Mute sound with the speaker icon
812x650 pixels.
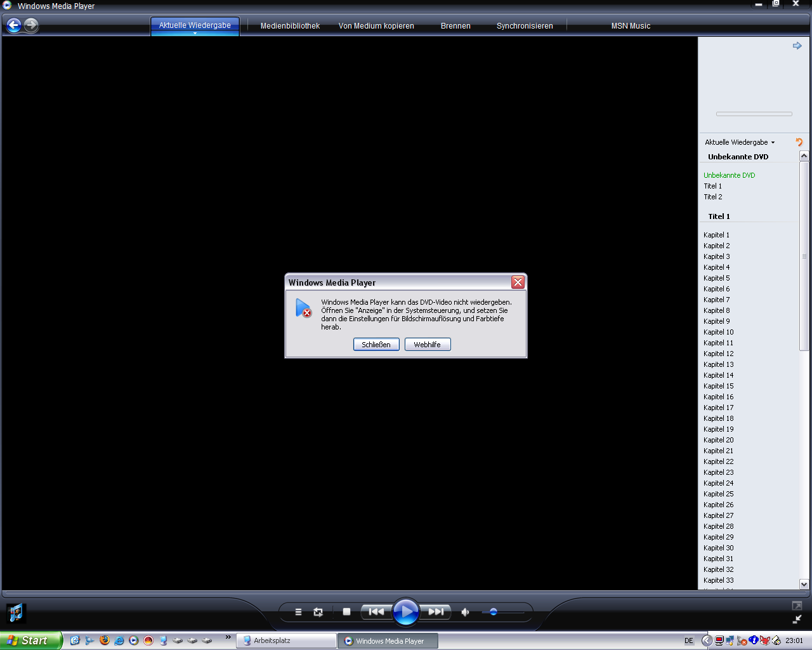(465, 612)
